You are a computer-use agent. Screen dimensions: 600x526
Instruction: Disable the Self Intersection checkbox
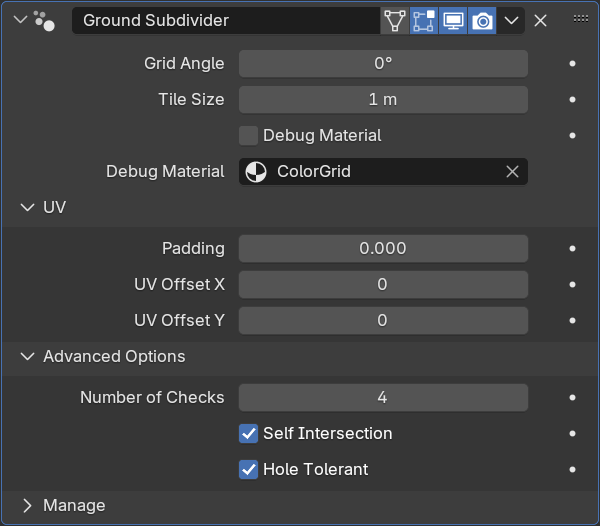click(x=248, y=434)
